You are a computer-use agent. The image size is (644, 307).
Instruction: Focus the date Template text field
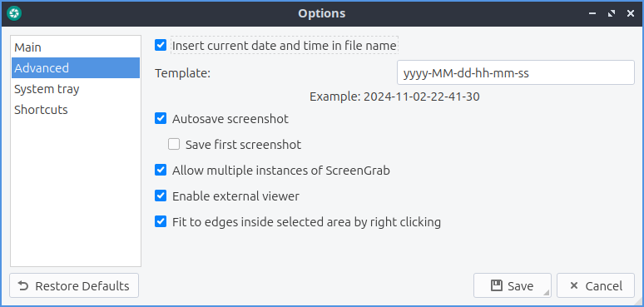point(516,73)
